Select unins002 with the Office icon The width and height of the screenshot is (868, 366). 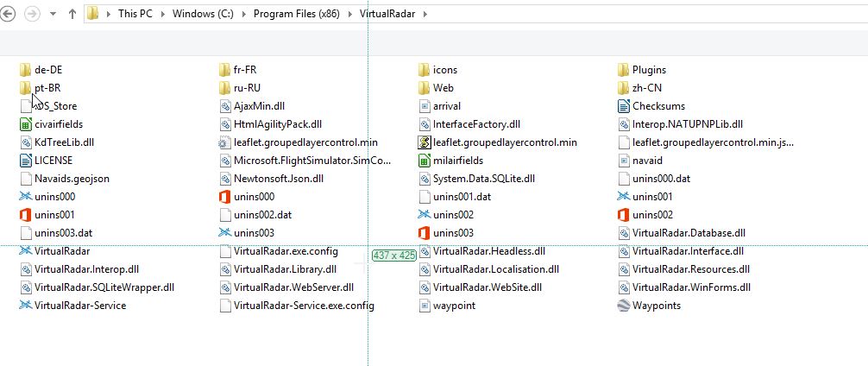point(645,215)
